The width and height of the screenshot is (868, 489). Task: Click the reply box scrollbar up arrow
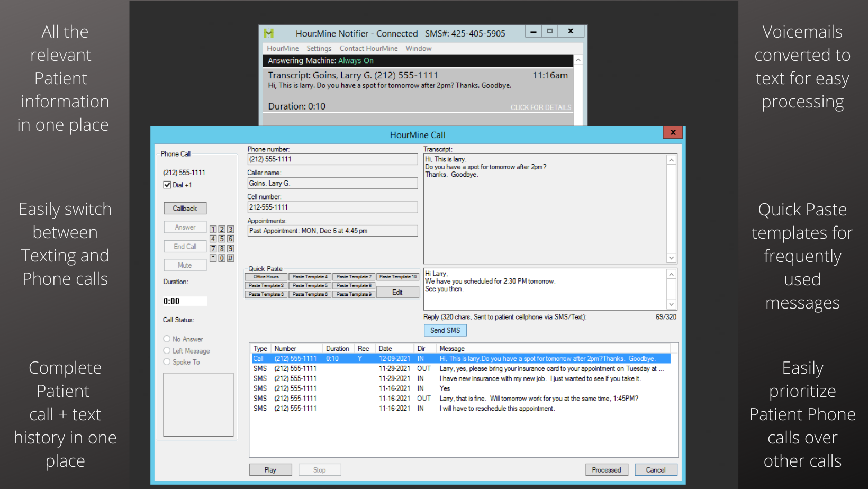pos(671,274)
